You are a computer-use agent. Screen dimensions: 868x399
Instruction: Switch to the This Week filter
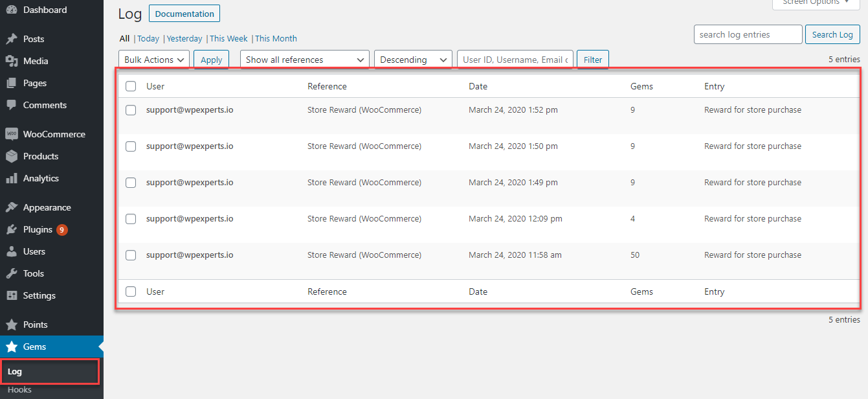click(x=228, y=39)
